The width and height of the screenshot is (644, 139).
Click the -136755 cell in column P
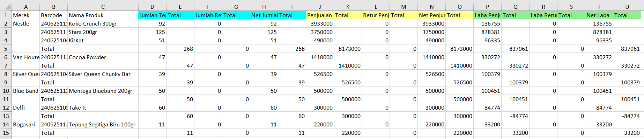coord(488,23)
